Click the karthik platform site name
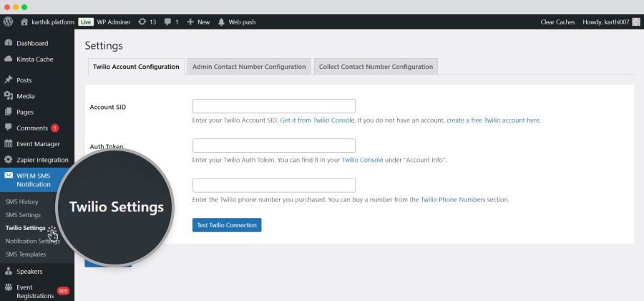This screenshot has height=301, width=644. pyautogui.click(x=53, y=22)
